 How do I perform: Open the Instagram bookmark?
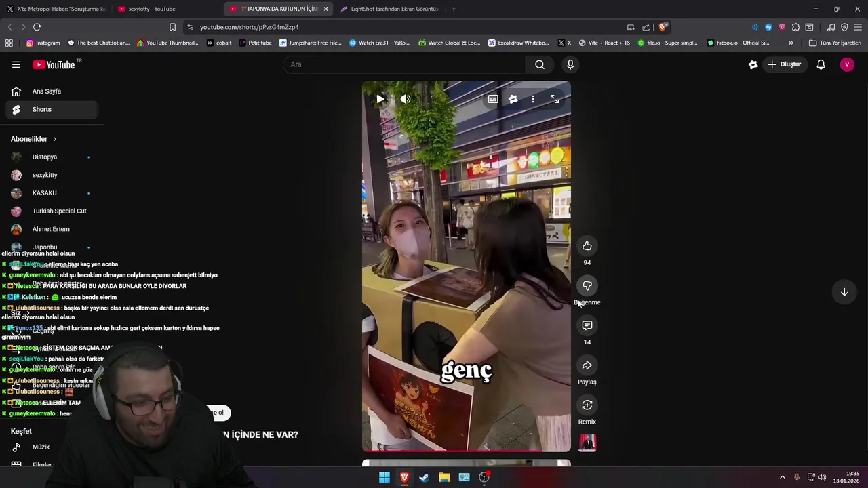(43, 43)
